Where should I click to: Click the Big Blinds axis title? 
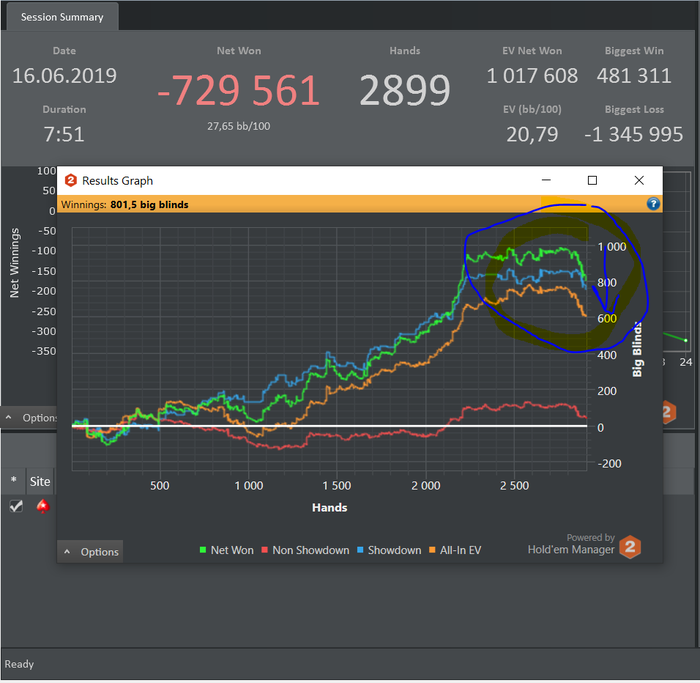pyautogui.click(x=637, y=350)
